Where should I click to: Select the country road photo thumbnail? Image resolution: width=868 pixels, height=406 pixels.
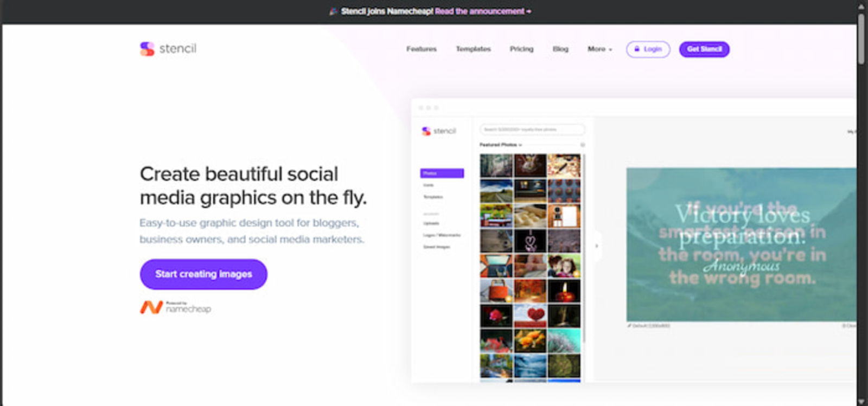pos(496,191)
